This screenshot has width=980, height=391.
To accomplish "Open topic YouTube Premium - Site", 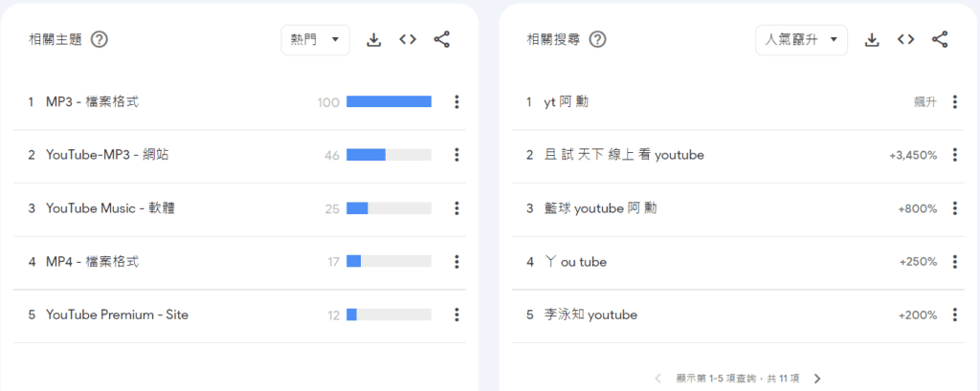I will coord(117,315).
